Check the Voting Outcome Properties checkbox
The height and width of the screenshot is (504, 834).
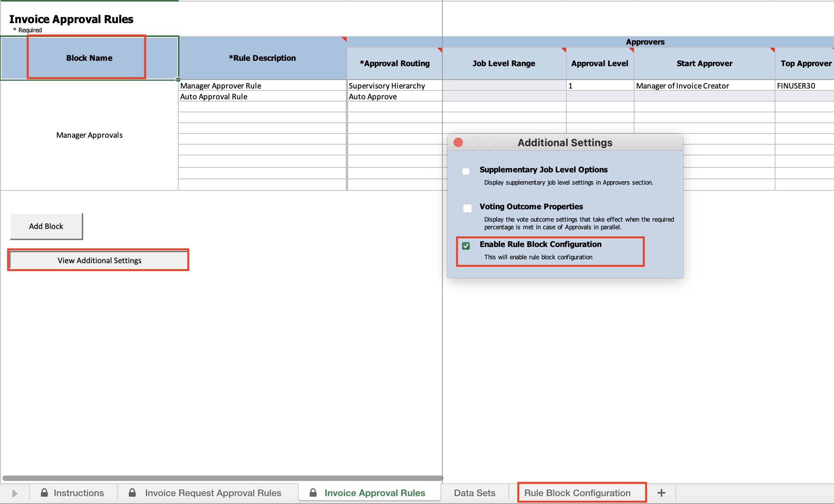[x=468, y=208]
